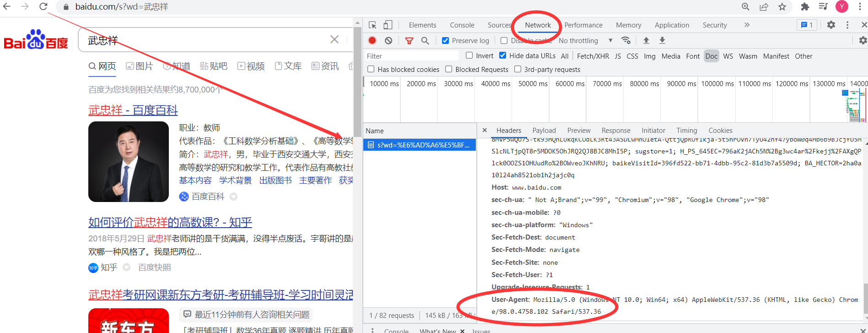
Task: Expand more DevTools tabs chevron
Action: pyautogui.click(x=747, y=25)
